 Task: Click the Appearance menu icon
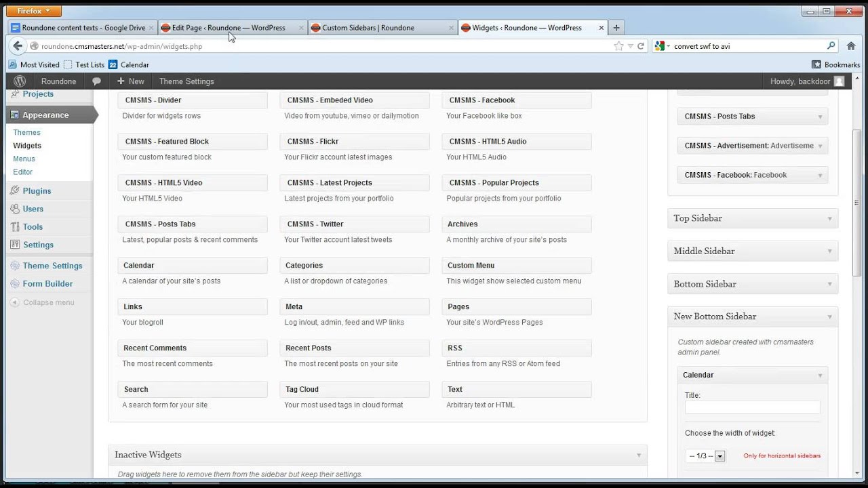coord(15,115)
